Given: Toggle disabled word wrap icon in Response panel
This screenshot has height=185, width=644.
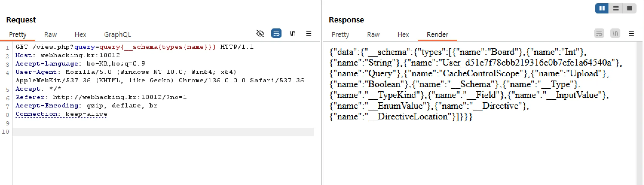Looking at the screenshot, I should pos(599,33).
